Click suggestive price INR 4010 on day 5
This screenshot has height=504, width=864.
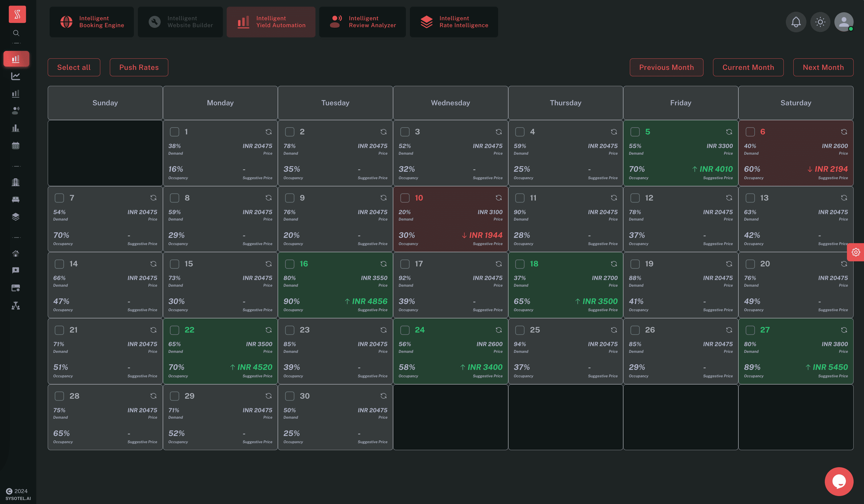(712, 169)
